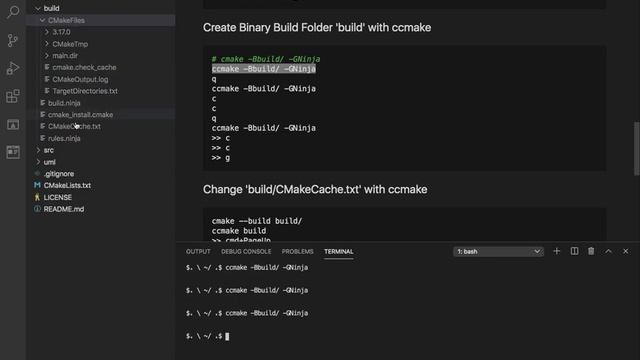
Task: Open cmake_install.cmake file
Action: click(80, 115)
